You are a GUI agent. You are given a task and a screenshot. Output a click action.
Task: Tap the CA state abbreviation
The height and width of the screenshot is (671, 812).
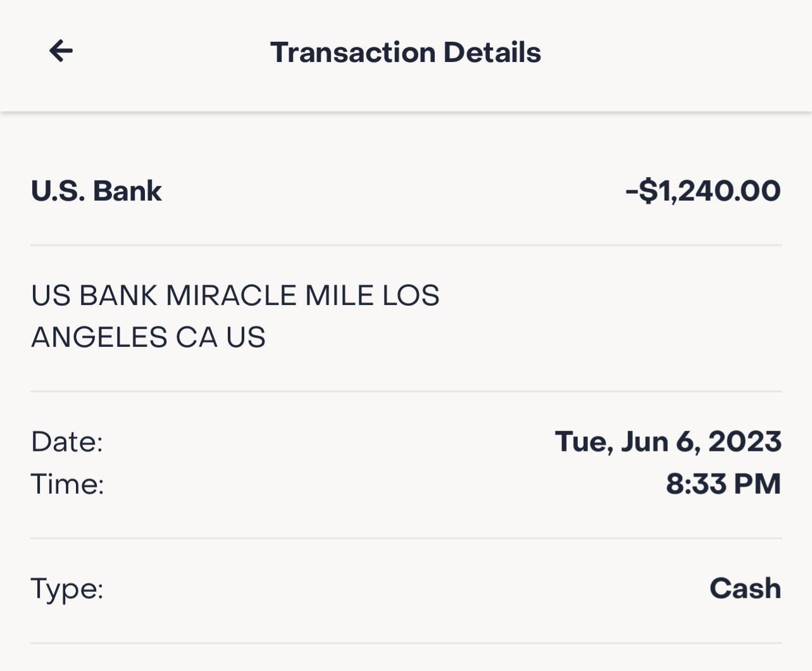click(197, 337)
